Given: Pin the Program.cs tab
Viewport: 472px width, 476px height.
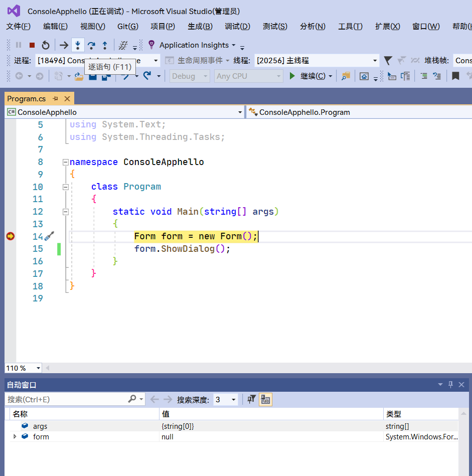Looking at the screenshot, I should [55, 99].
